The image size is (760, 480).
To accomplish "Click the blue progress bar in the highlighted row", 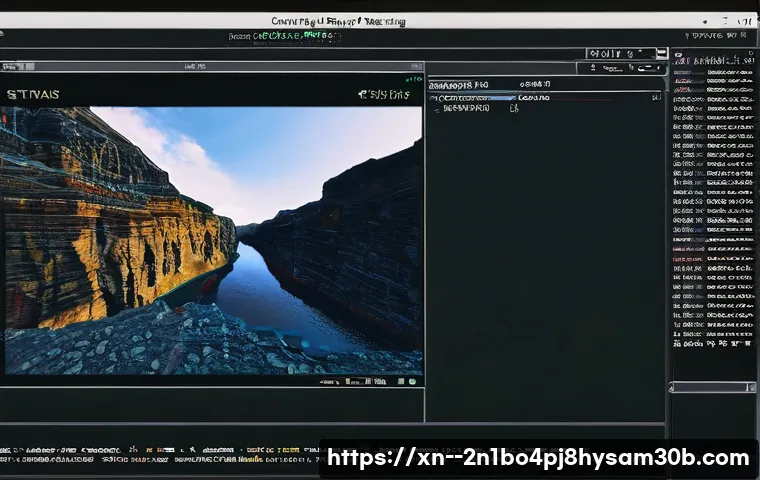I will (498, 98).
